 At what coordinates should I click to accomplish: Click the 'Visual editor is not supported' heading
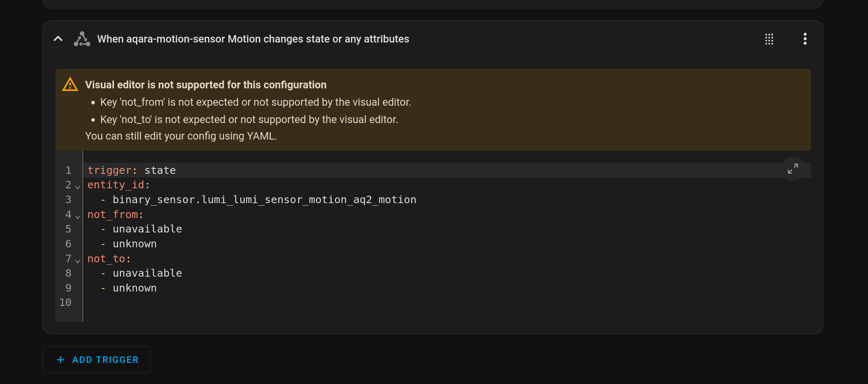click(x=206, y=85)
